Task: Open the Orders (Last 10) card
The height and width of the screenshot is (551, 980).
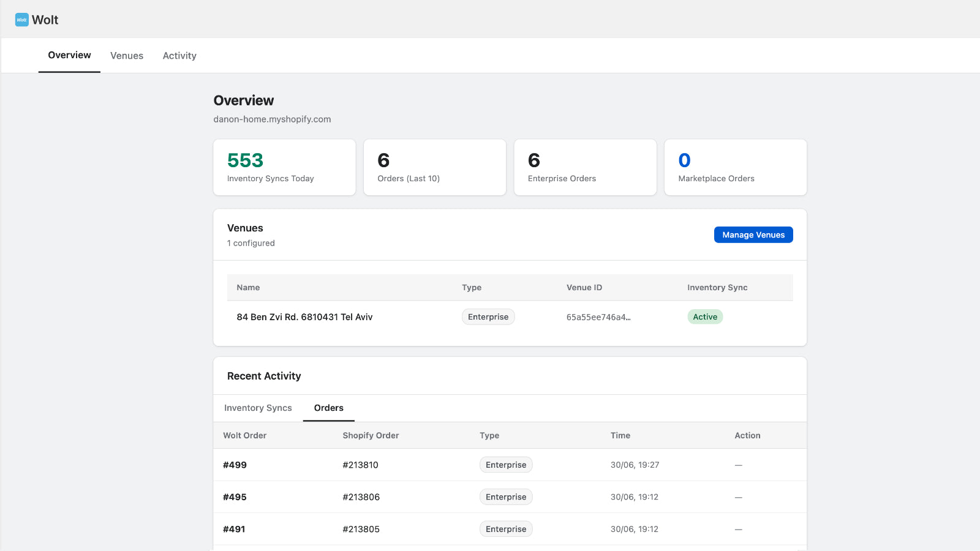Action: click(x=435, y=167)
